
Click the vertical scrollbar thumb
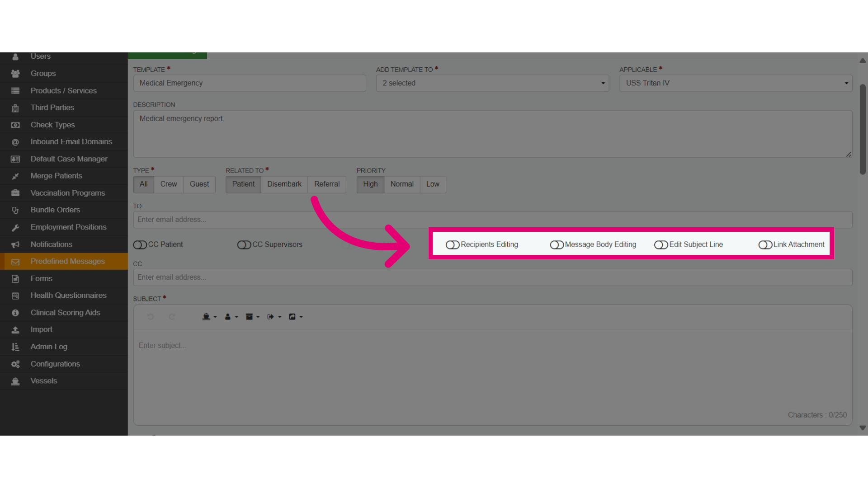[863, 130]
